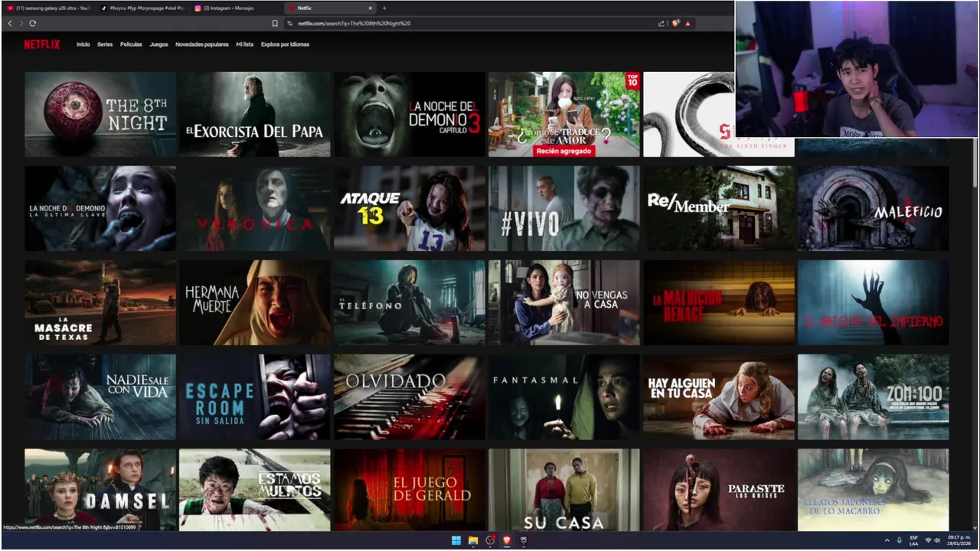Open No Vengas a Casa thumbnail

[x=564, y=302]
